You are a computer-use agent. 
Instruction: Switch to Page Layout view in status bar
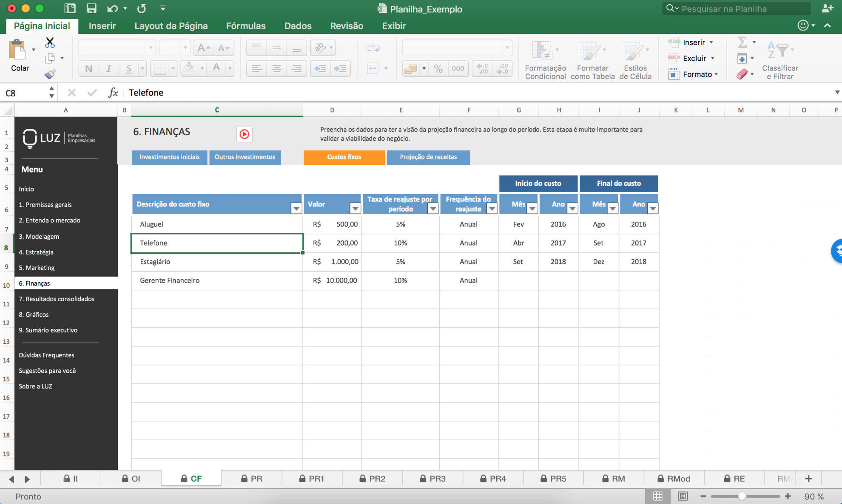click(x=683, y=496)
